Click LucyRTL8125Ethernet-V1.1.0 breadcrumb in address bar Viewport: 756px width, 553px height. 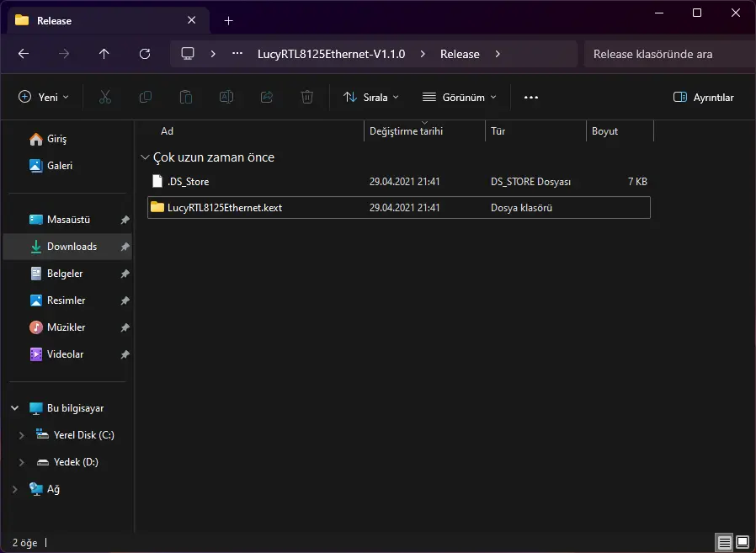(x=331, y=54)
